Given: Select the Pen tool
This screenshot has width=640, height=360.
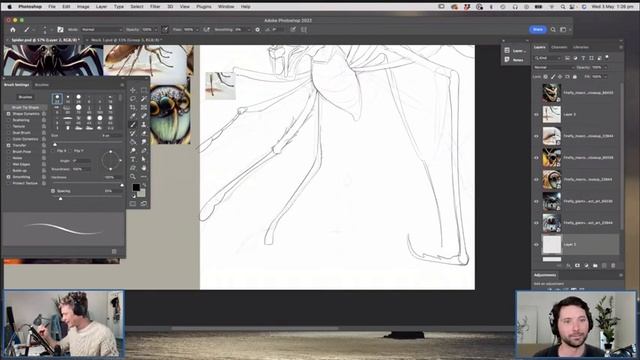Looking at the screenshot, I should click(144, 151).
